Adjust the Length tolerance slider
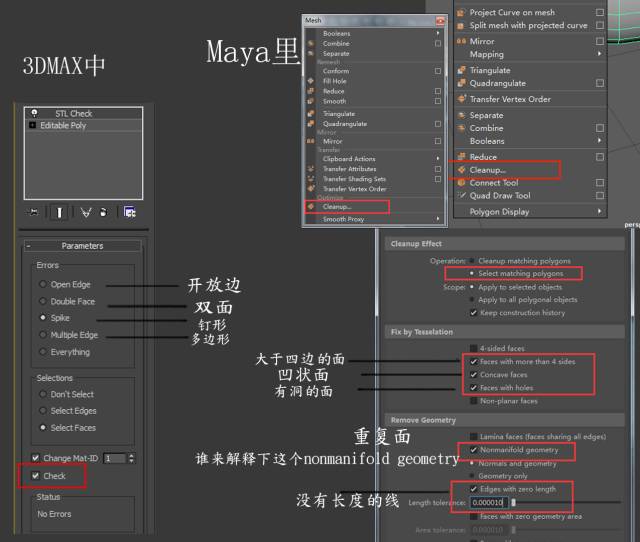 [x=513, y=502]
